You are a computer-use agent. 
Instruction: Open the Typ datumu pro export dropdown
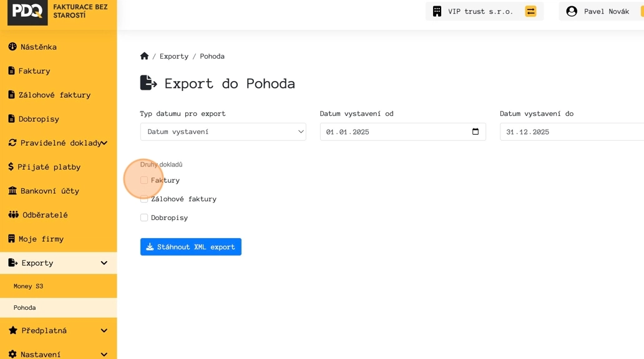point(223,132)
